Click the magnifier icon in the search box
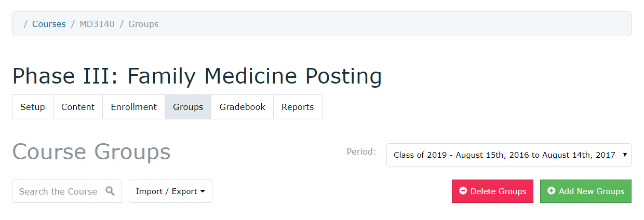The image size is (644, 220). click(110, 191)
